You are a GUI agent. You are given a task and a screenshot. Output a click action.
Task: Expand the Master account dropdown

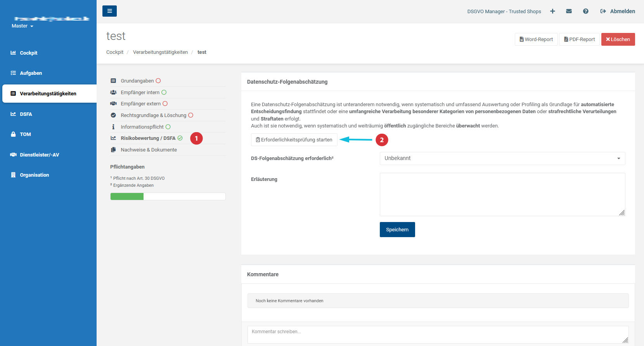(23, 26)
